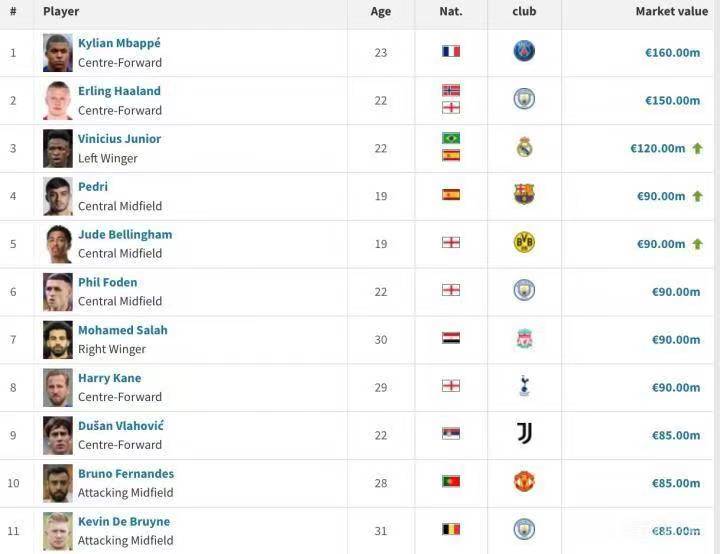
Task: Click the FC Barcelona club crest
Action: [x=524, y=195]
